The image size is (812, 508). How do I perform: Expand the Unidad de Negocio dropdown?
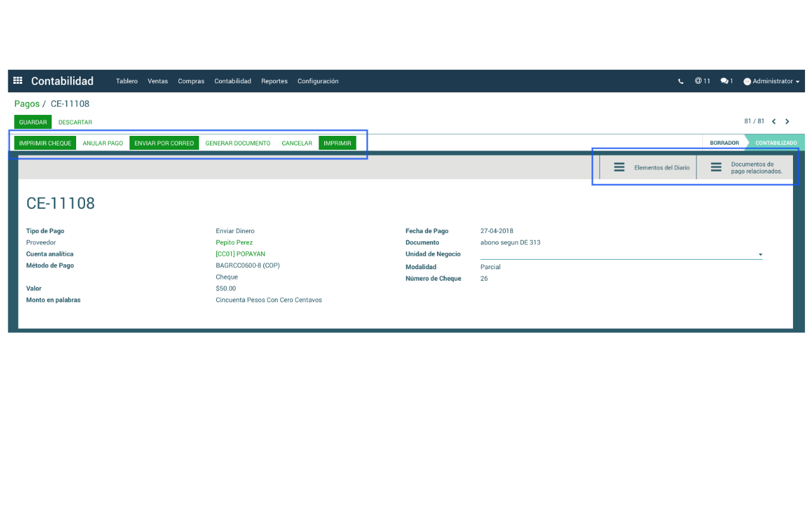[760, 255]
